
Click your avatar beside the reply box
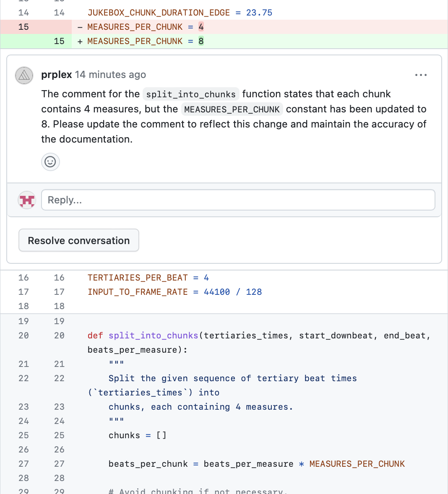pos(27,200)
